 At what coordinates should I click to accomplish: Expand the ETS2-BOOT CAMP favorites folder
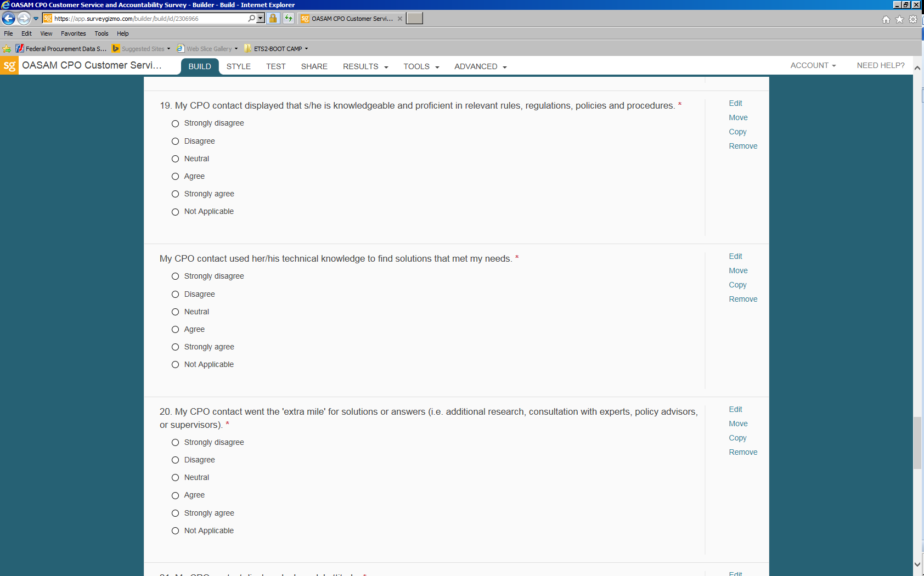[x=276, y=49]
